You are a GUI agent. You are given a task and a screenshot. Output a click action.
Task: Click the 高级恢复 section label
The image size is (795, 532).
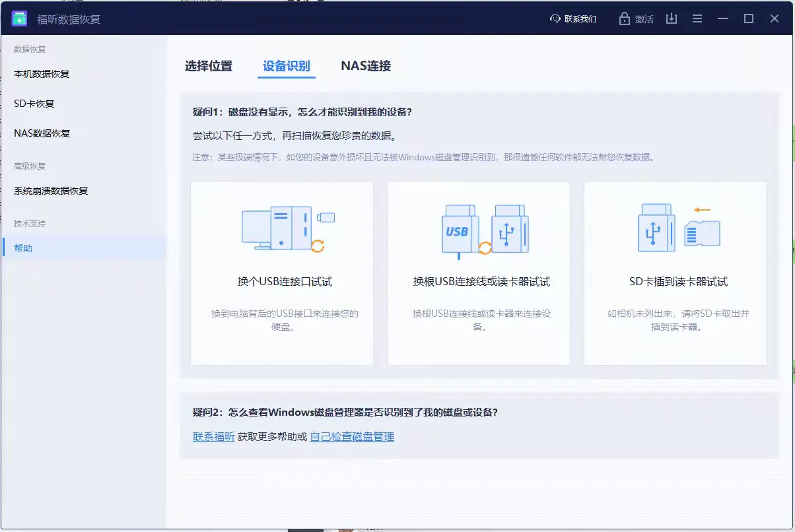tap(30, 166)
